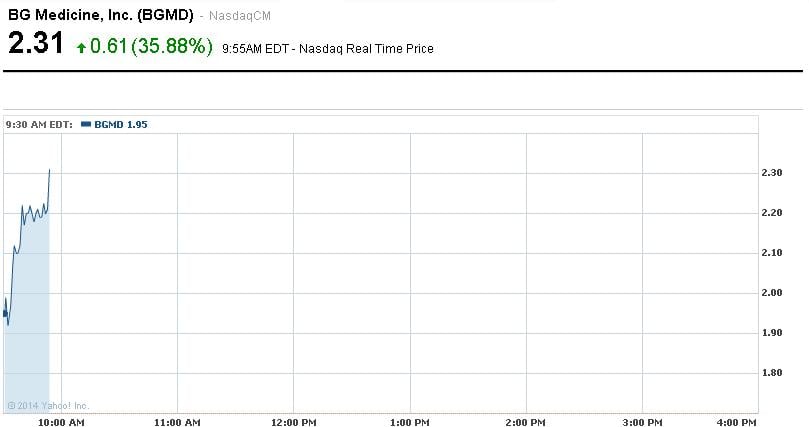Click the 4:00 PM time axis marker
Screen dimensions: 809x427
pyautogui.click(x=739, y=423)
